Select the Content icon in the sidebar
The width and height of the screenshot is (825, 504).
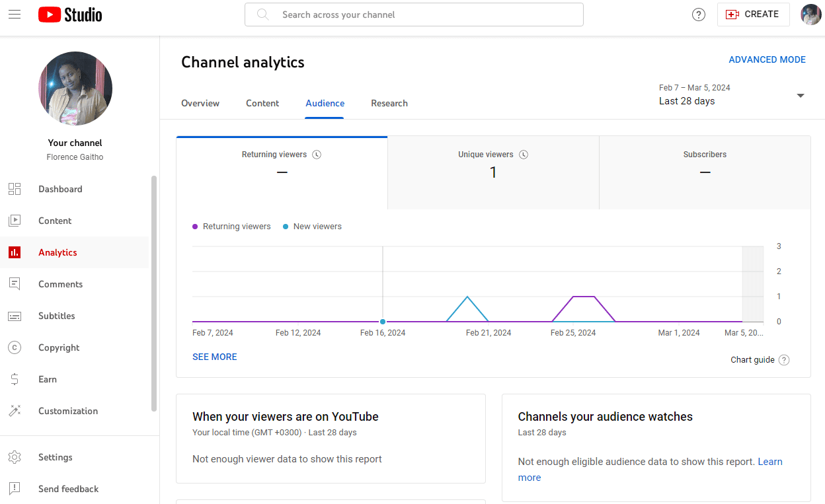pos(15,221)
